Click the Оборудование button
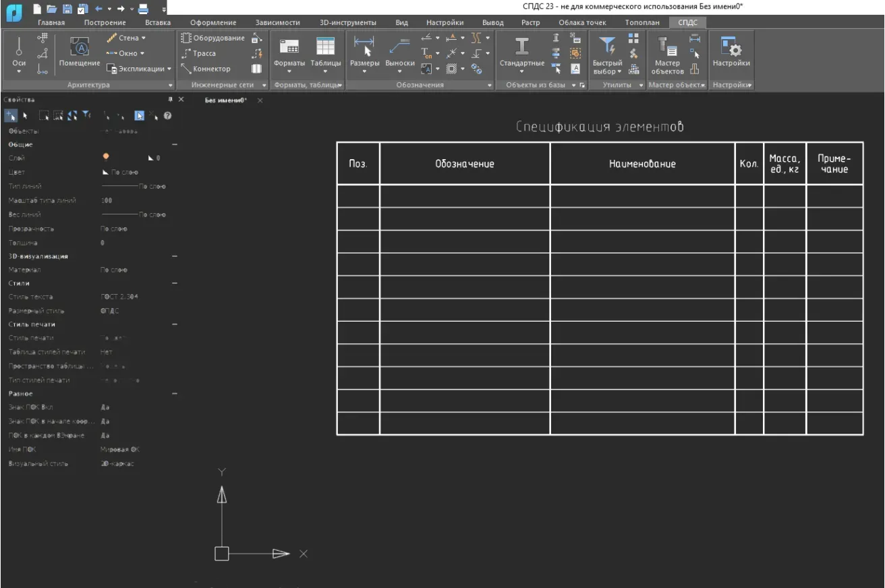 click(212, 38)
